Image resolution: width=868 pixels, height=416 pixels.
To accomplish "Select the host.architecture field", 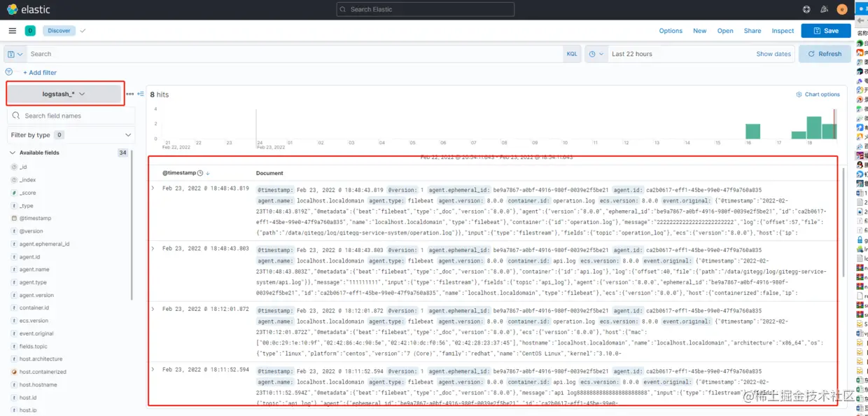I will point(41,359).
